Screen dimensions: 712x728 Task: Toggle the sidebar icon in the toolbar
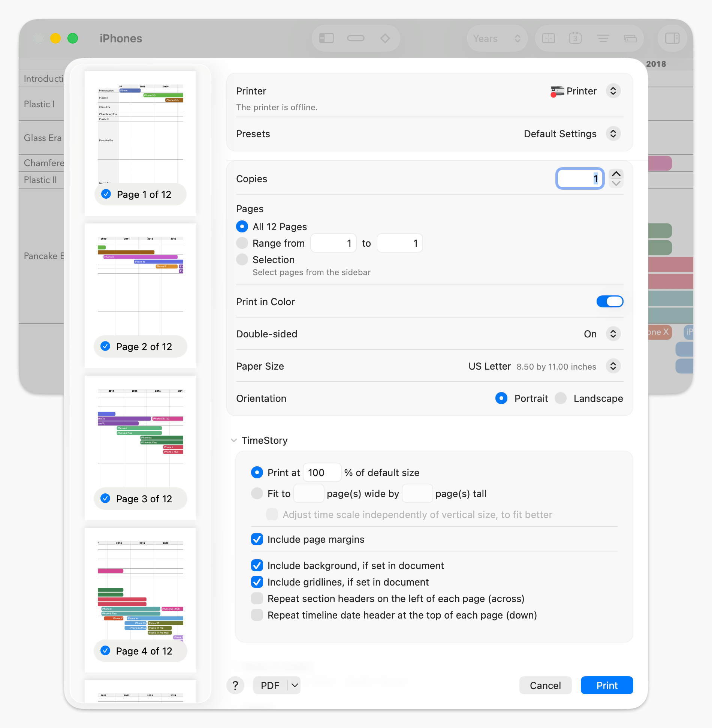coord(326,38)
